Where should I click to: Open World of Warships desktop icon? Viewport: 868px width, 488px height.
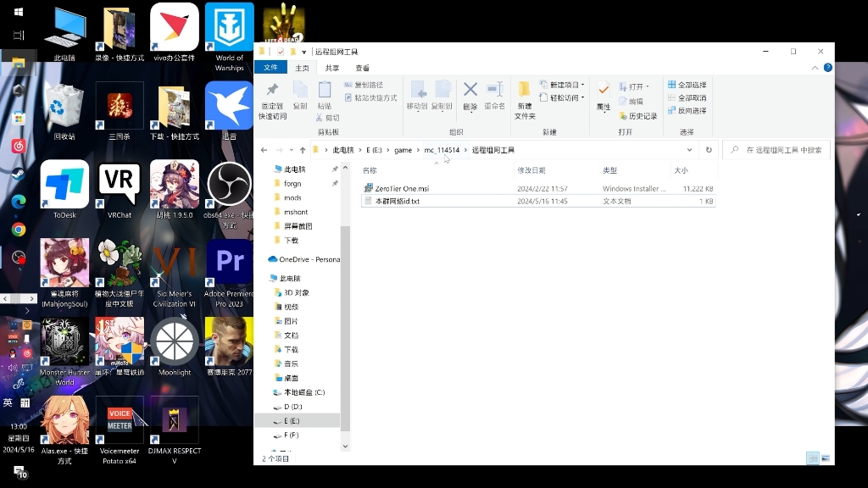tap(229, 37)
